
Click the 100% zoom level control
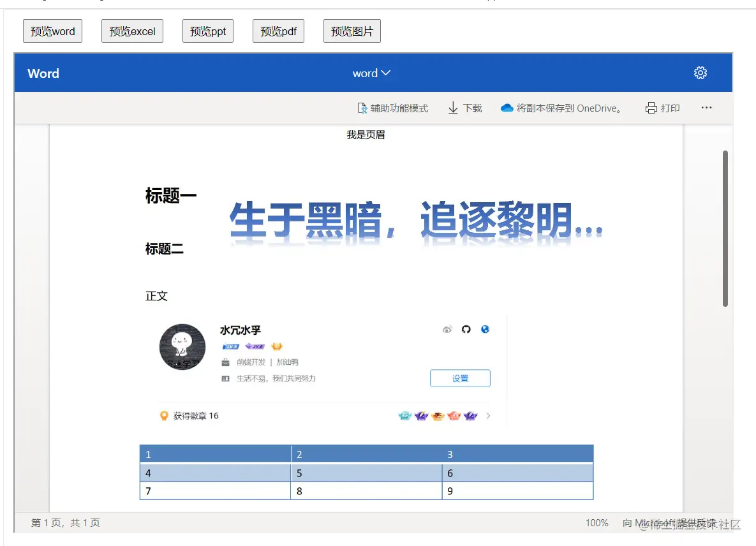pos(596,522)
